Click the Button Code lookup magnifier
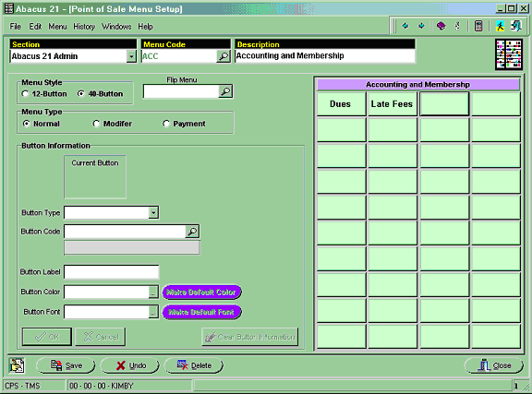Screen dimensions: 532x394 [x=192, y=232]
